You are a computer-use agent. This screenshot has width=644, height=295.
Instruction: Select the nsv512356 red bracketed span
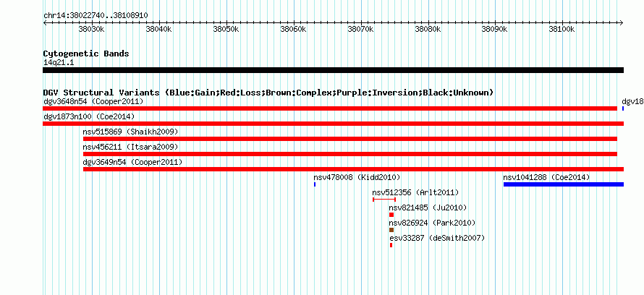coord(384,200)
